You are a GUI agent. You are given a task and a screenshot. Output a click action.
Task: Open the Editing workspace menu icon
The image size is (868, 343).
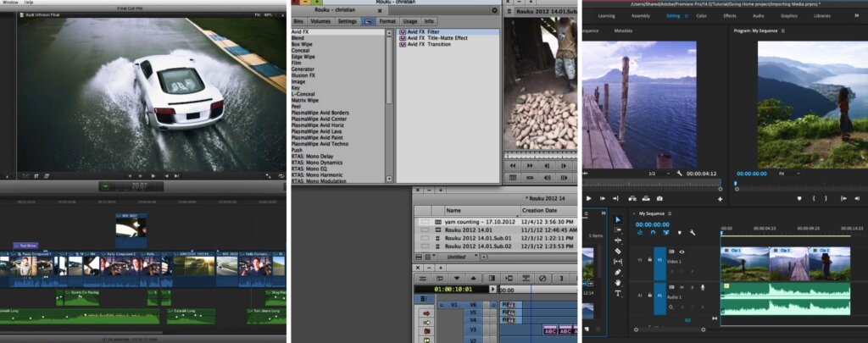point(687,16)
